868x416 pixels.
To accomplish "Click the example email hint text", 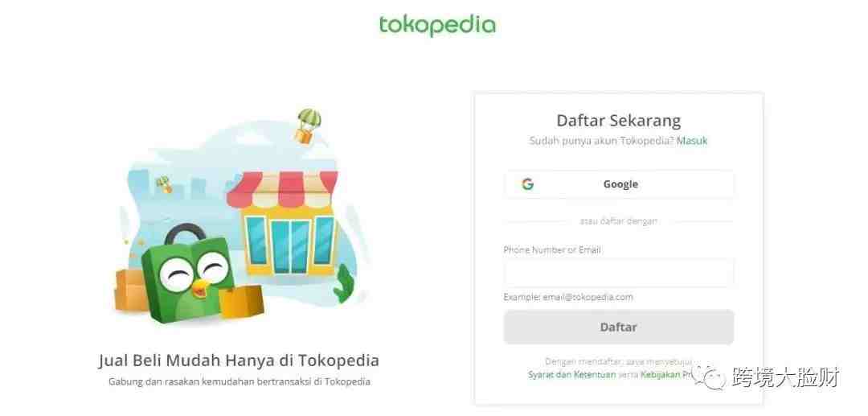I will click(x=568, y=298).
